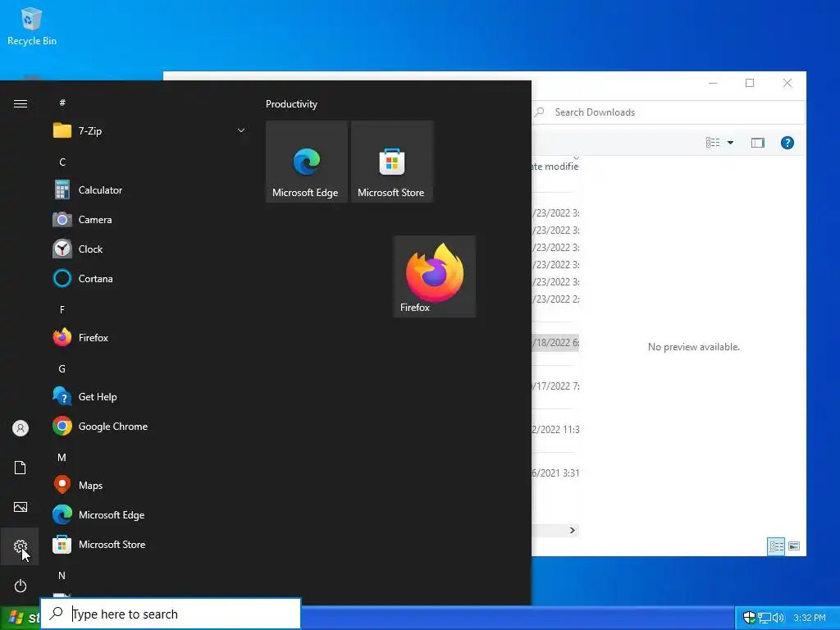Click the Date modified column header
The image size is (840, 630).
[555, 167]
